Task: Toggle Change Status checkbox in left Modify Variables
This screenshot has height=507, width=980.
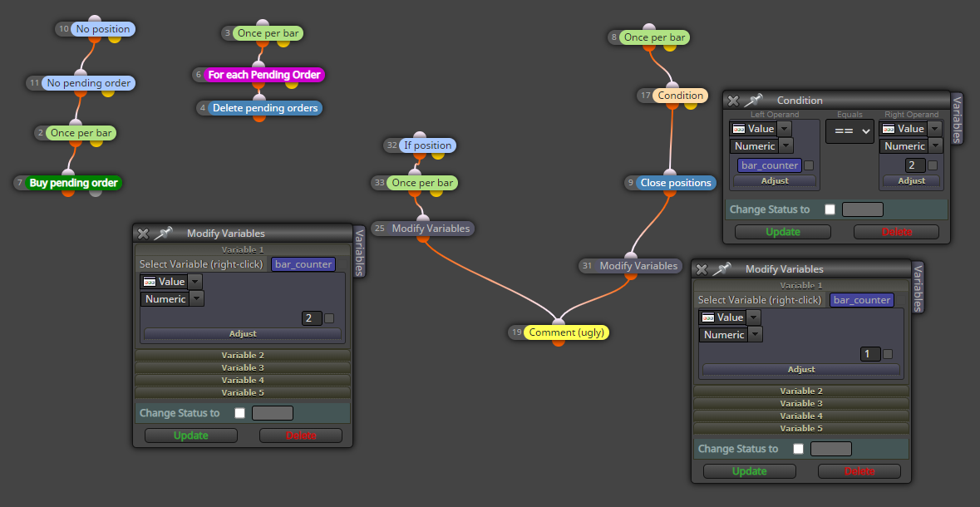Action: pos(239,412)
